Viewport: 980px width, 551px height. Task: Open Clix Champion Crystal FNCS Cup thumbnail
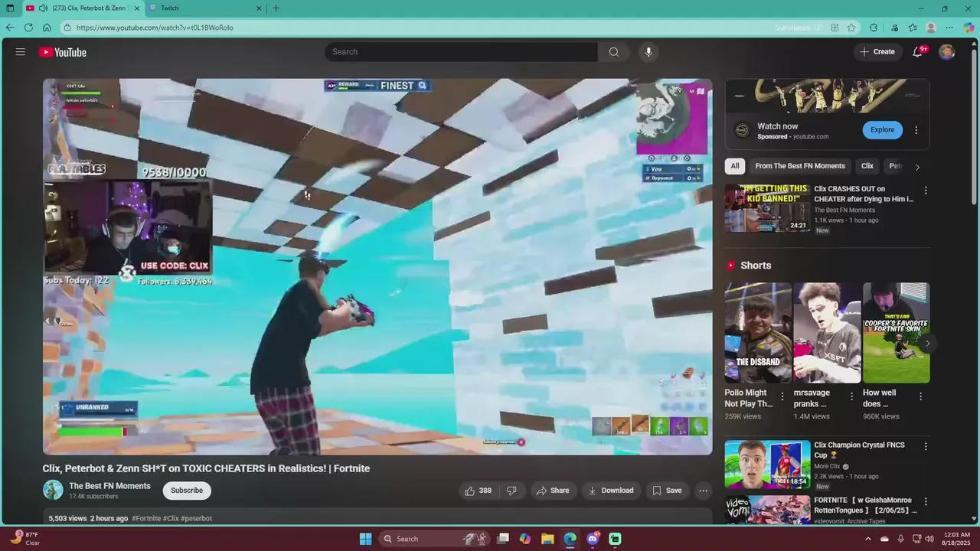click(x=767, y=464)
